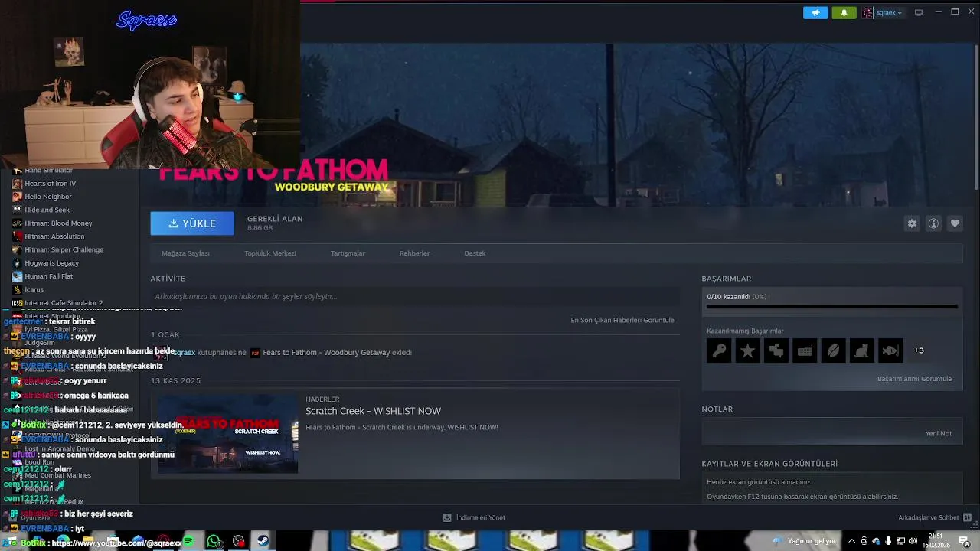
Task: Click Fears to Fathom - Woodbury Getaway activity link
Action: [326, 353]
